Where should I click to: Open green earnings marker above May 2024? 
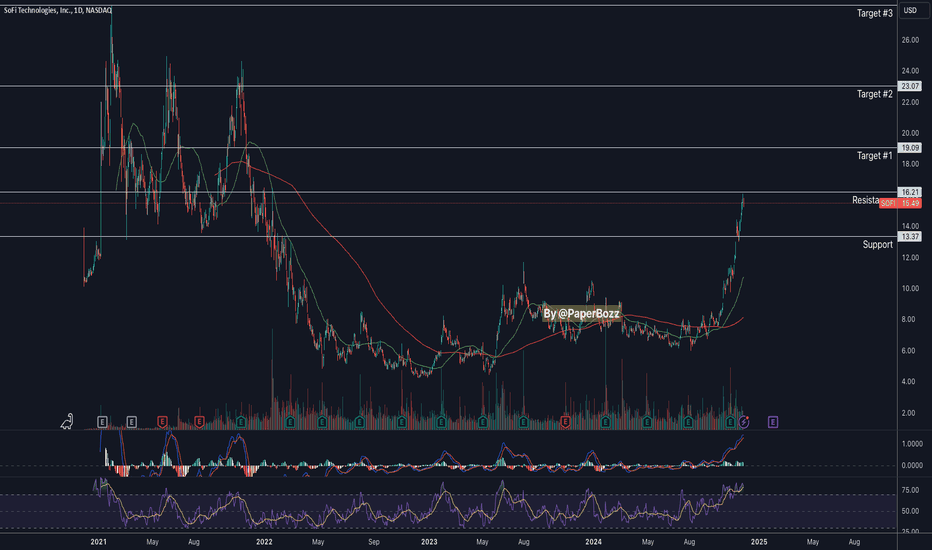647,422
